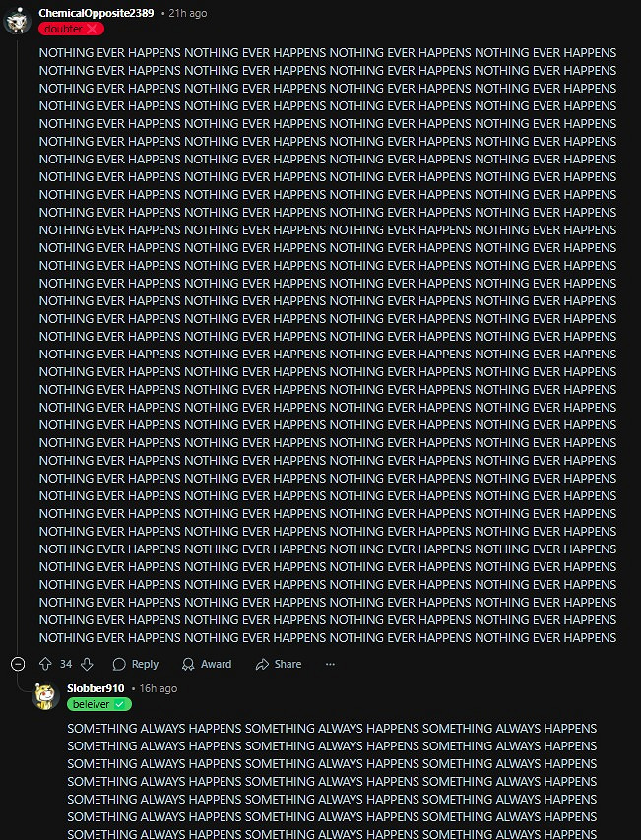Give an Award to this comment
This screenshot has height=840, width=641.
(x=207, y=665)
